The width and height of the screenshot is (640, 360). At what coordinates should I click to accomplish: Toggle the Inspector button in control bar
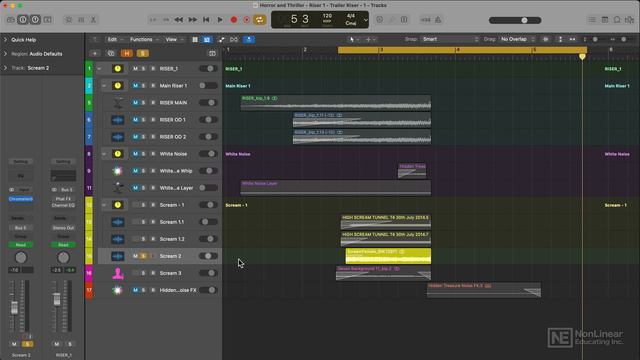click(23, 20)
